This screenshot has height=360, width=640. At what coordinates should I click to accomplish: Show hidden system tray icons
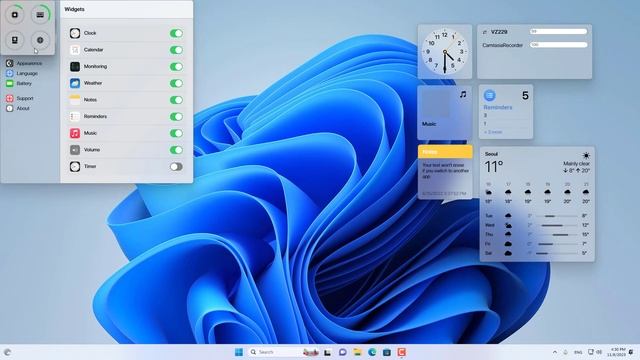coord(555,352)
